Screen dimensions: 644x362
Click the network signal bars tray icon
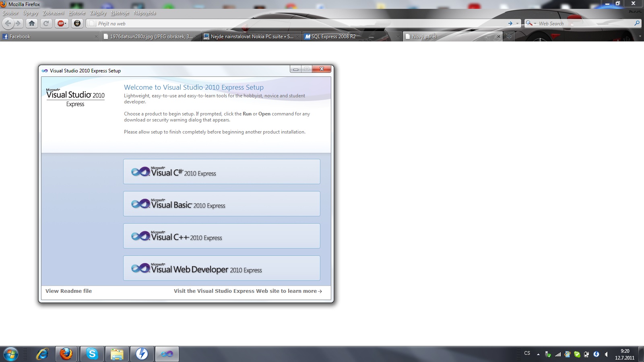558,354
